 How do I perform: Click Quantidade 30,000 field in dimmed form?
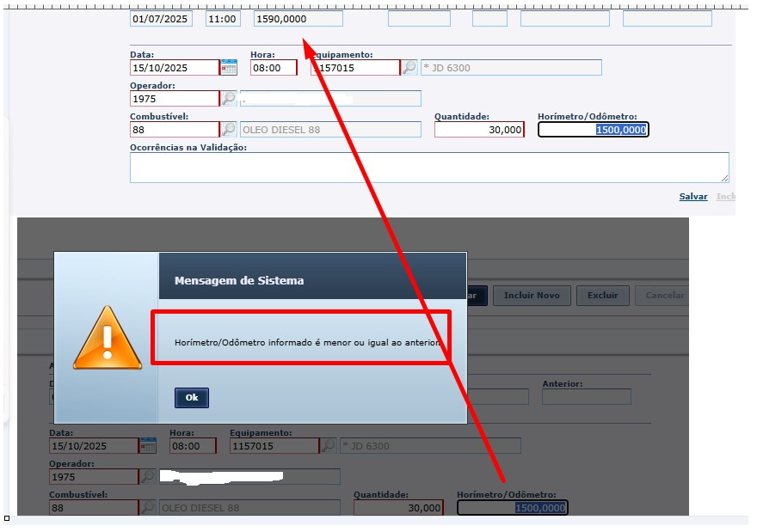tap(398, 507)
